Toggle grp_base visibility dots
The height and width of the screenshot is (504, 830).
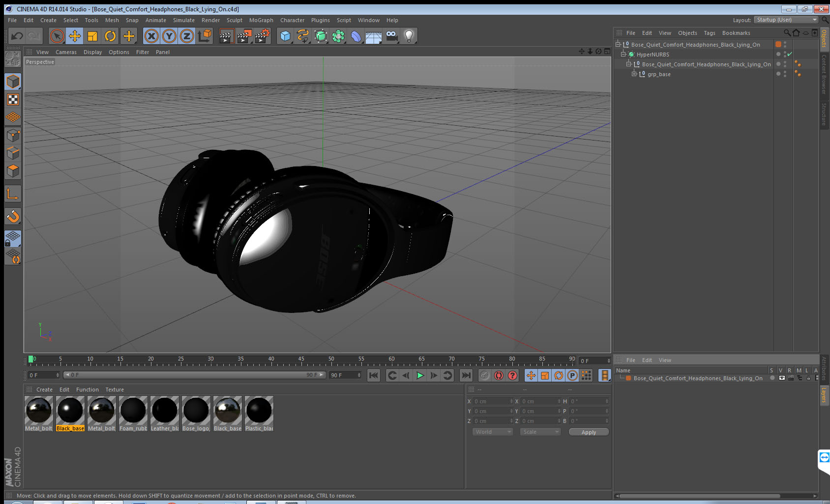tap(785, 74)
